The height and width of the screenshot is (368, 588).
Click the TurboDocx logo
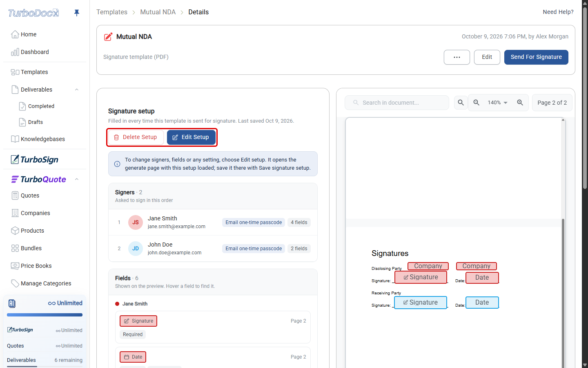coord(33,13)
